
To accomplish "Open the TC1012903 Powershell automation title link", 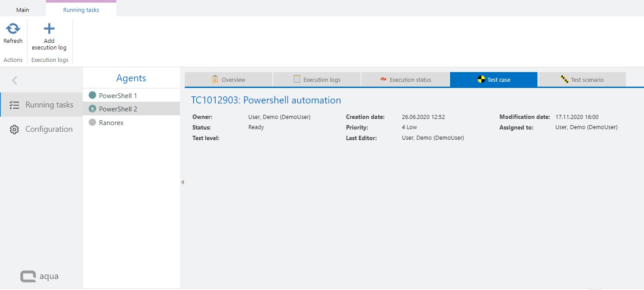I will 266,100.
